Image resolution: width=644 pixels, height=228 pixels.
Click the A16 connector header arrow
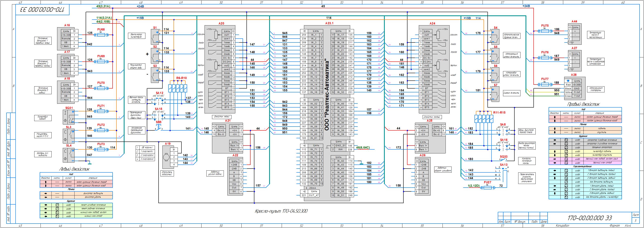pos(74,31)
